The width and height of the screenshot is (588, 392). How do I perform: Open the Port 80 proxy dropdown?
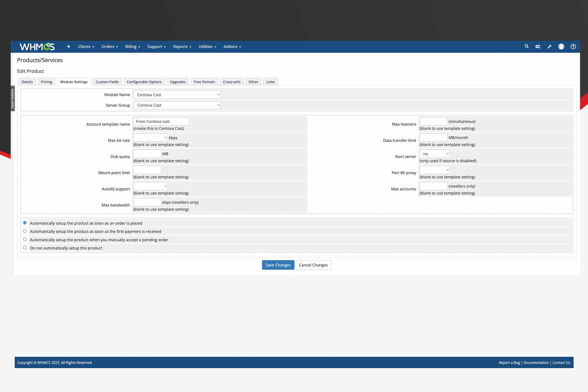(x=434, y=170)
